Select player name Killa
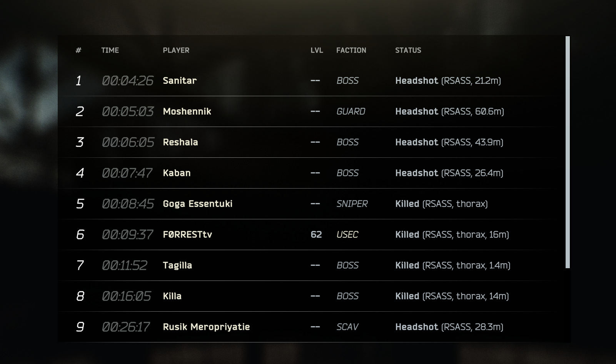This screenshot has height=364, width=616. coord(172,296)
